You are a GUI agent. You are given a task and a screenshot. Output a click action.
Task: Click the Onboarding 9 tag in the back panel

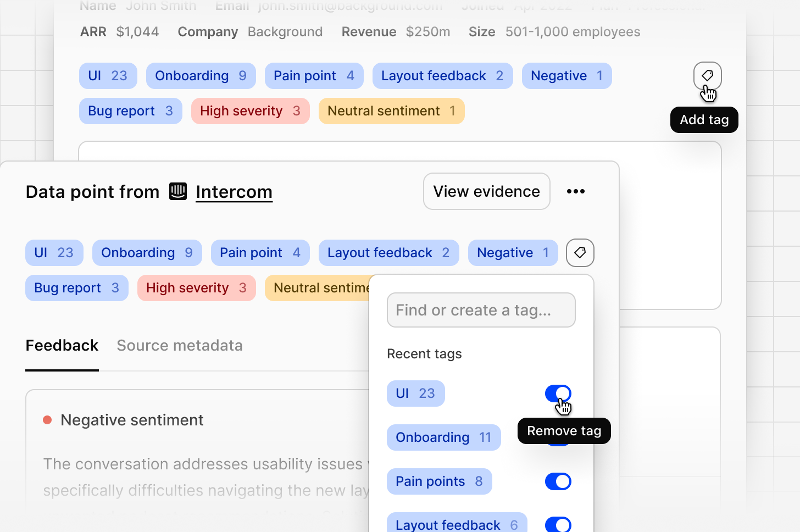[x=201, y=76]
